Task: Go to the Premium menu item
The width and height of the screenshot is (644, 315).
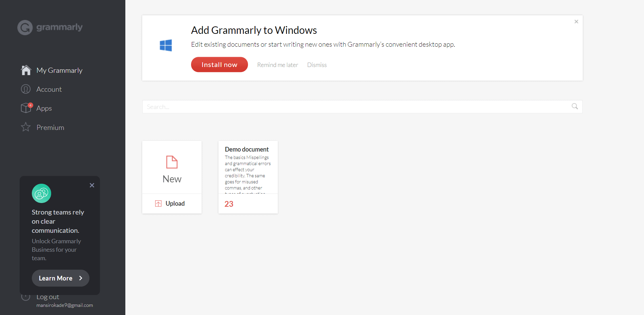Action: pyautogui.click(x=50, y=128)
